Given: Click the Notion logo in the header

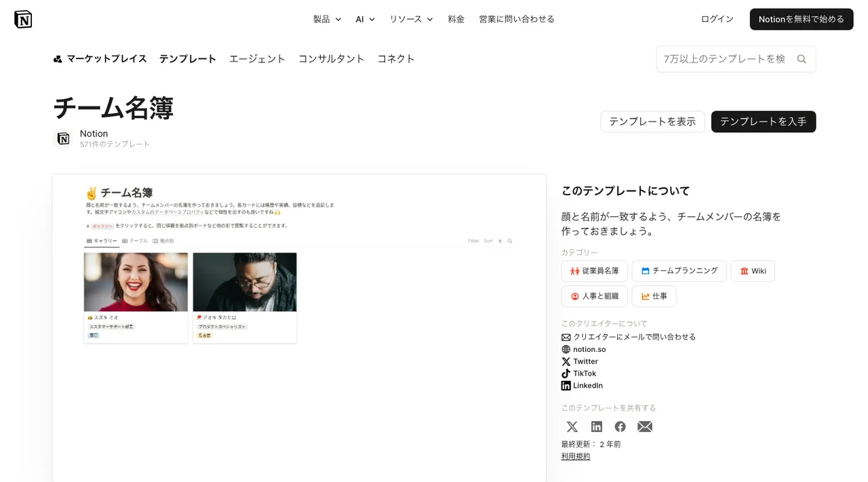Looking at the screenshot, I should tap(23, 19).
